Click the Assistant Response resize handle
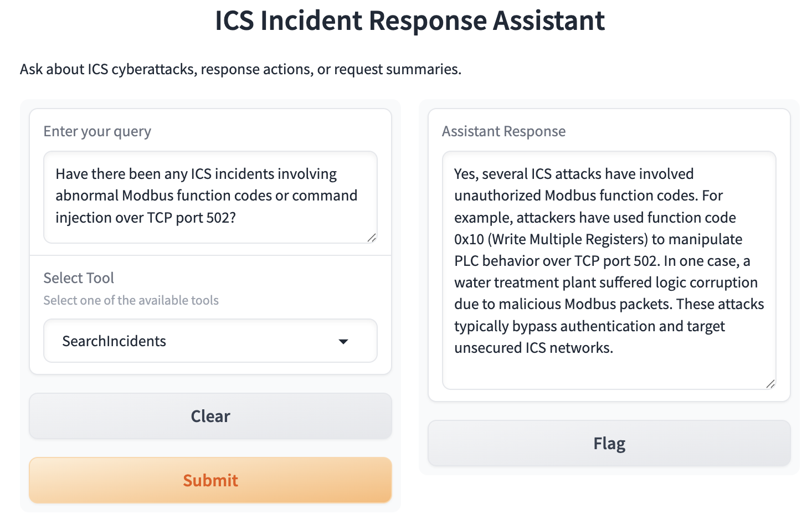This screenshot has width=812, height=514. coord(770,384)
